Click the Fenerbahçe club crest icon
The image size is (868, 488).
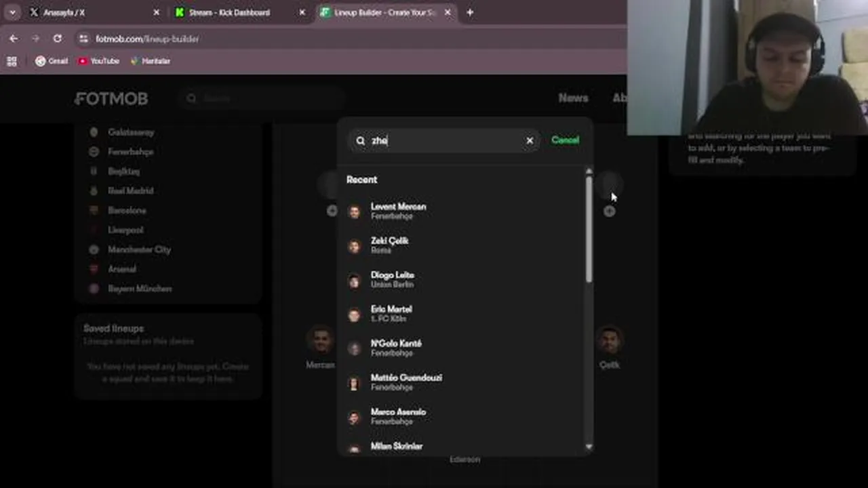(94, 152)
